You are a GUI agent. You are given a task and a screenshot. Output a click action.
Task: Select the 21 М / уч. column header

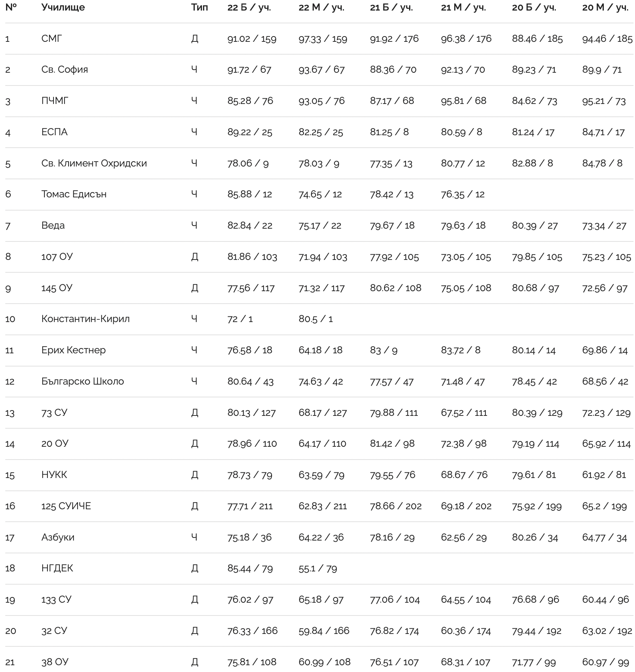[463, 7]
